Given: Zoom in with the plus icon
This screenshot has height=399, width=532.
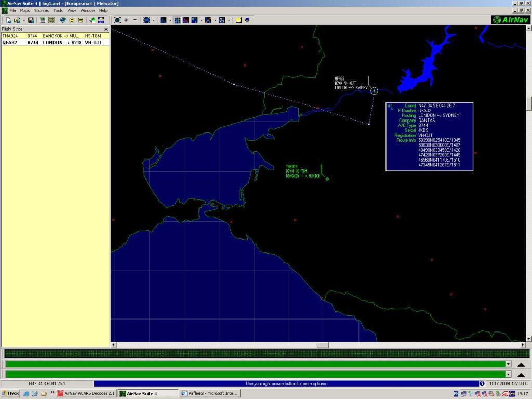Looking at the screenshot, I should pos(126,20).
